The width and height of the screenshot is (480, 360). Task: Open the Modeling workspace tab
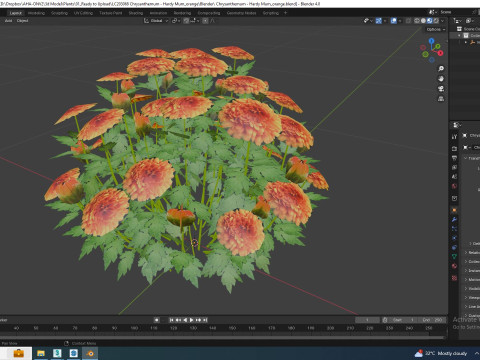click(x=36, y=13)
